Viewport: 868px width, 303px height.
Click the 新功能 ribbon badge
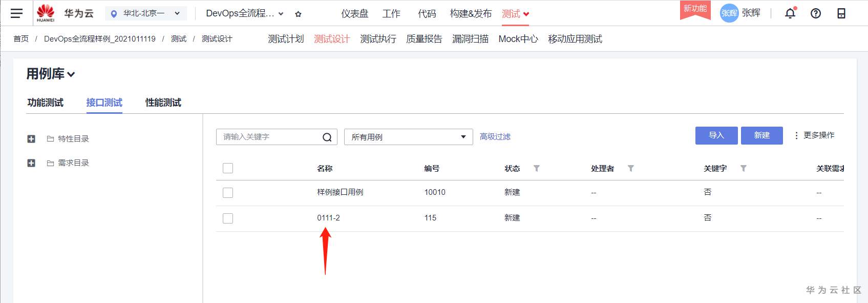coord(695,9)
